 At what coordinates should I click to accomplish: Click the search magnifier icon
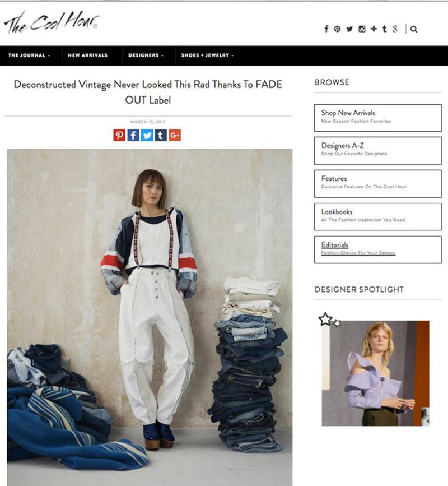click(414, 29)
